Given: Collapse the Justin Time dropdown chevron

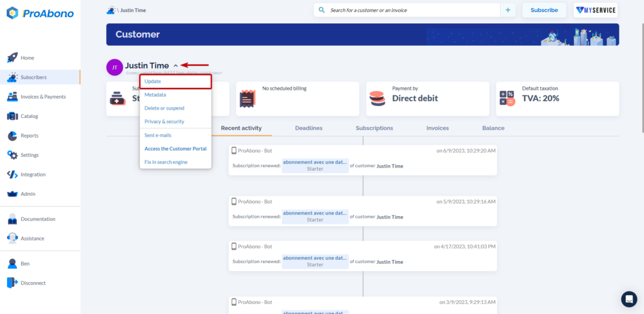Looking at the screenshot, I should coord(176,65).
